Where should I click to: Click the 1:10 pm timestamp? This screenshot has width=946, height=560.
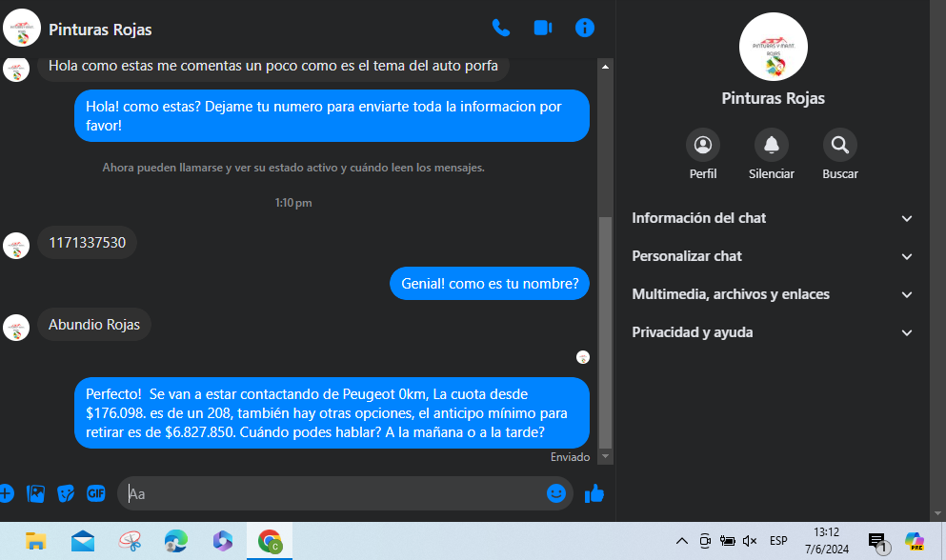tap(293, 203)
